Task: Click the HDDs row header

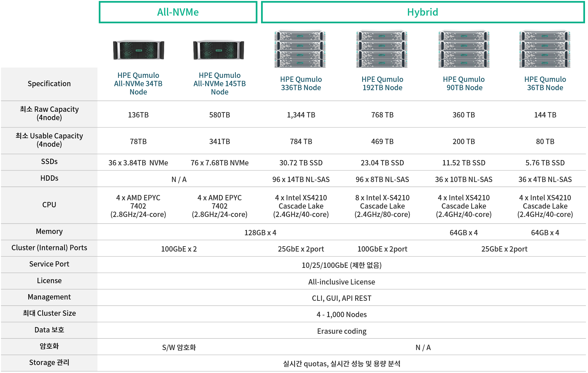Action: 49,178
